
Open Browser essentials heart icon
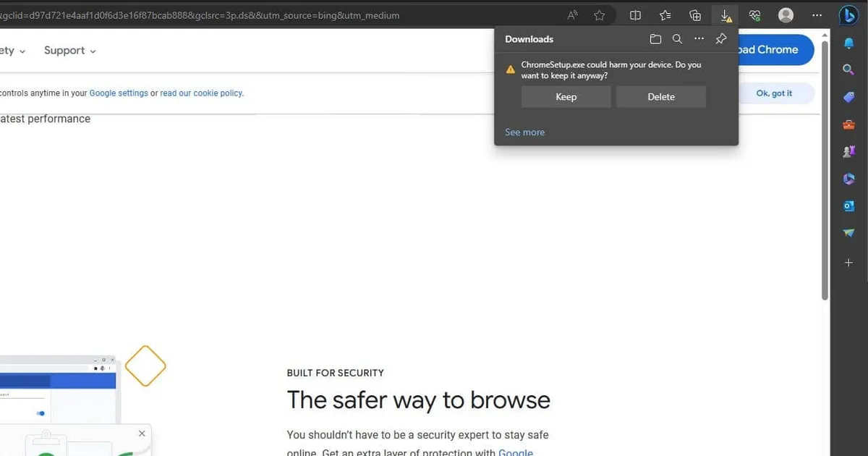click(x=754, y=14)
